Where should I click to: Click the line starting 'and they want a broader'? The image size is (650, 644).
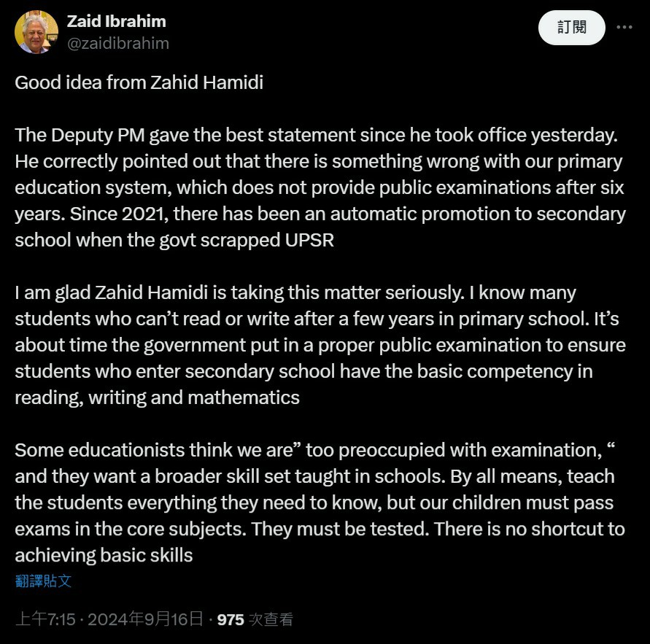pos(314,476)
